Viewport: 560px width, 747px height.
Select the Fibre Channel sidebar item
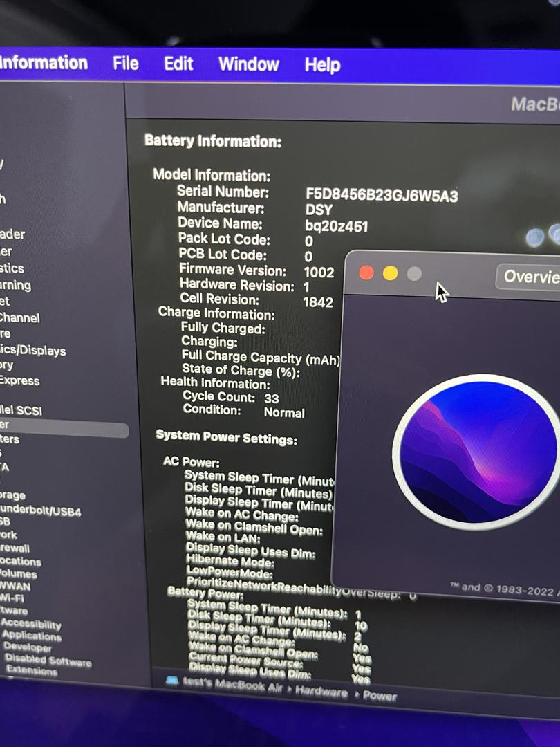20,317
